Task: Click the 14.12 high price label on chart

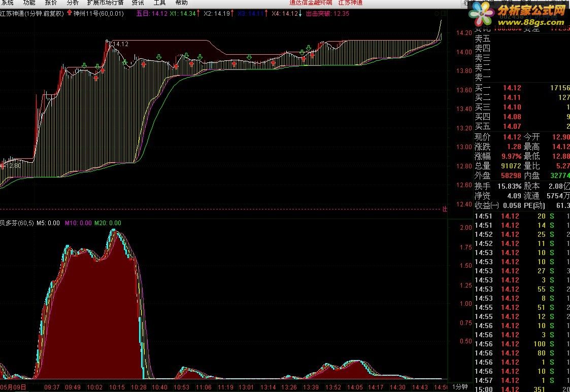Action: [x=121, y=44]
